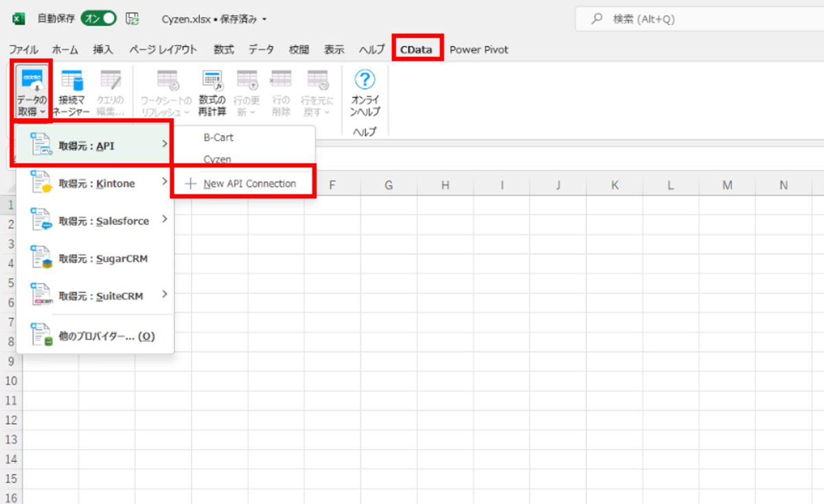Open the オンラインヘルプ online help icon
Image resolution: width=824 pixels, height=504 pixels.
tap(364, 80)
